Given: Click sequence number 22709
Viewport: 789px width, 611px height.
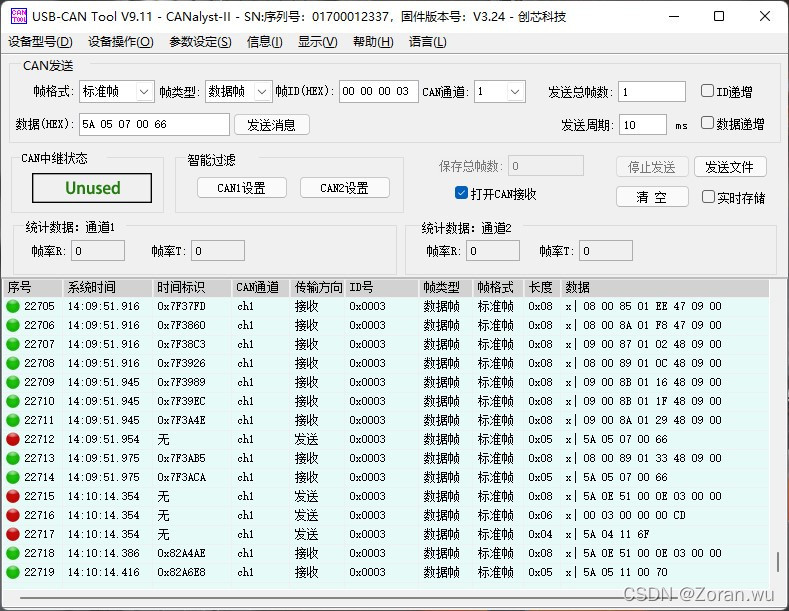Looking at the screenshot, I should coord(39,382).
